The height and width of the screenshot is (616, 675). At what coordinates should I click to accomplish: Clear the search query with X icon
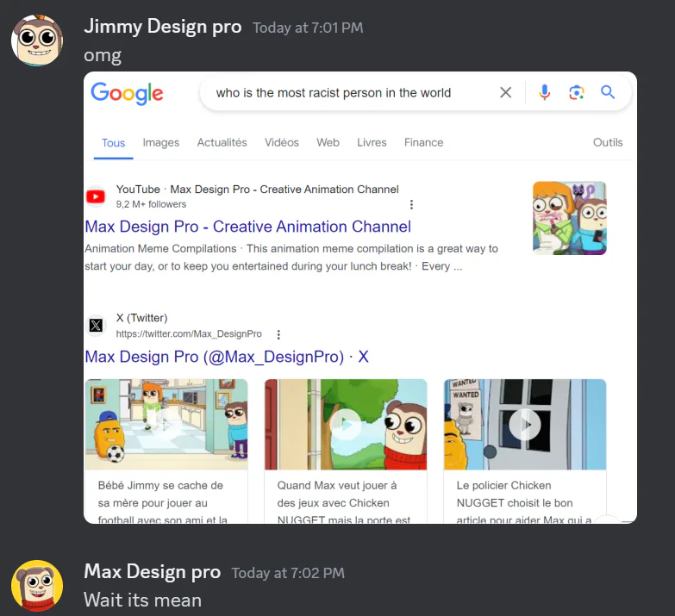[505, 92]
